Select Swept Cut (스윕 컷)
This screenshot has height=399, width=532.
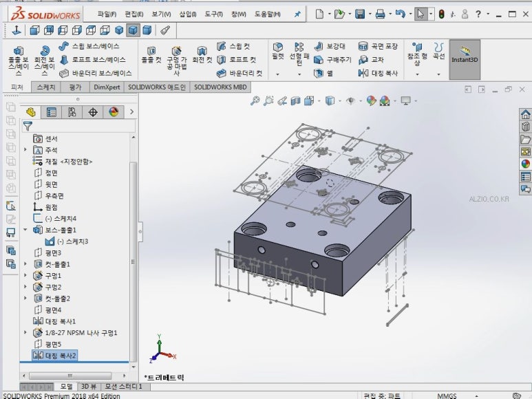pos(233,46)
